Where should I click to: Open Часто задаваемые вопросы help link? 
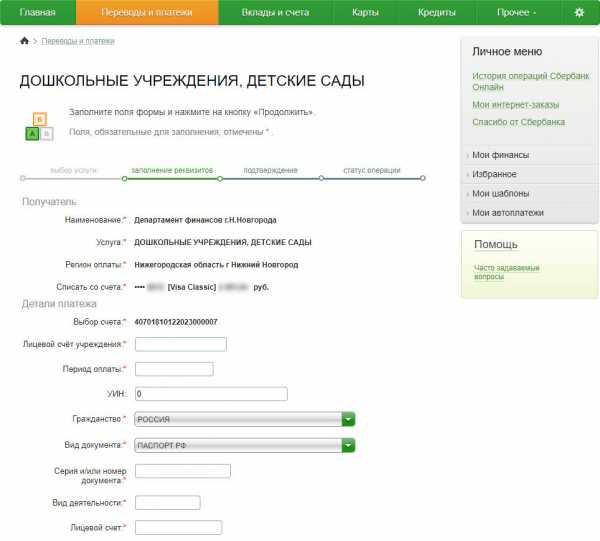point(507,272)
